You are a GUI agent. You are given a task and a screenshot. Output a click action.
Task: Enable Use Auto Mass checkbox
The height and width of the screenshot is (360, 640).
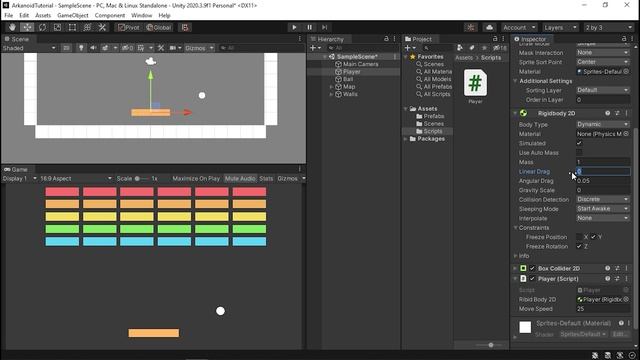point(579,153)
